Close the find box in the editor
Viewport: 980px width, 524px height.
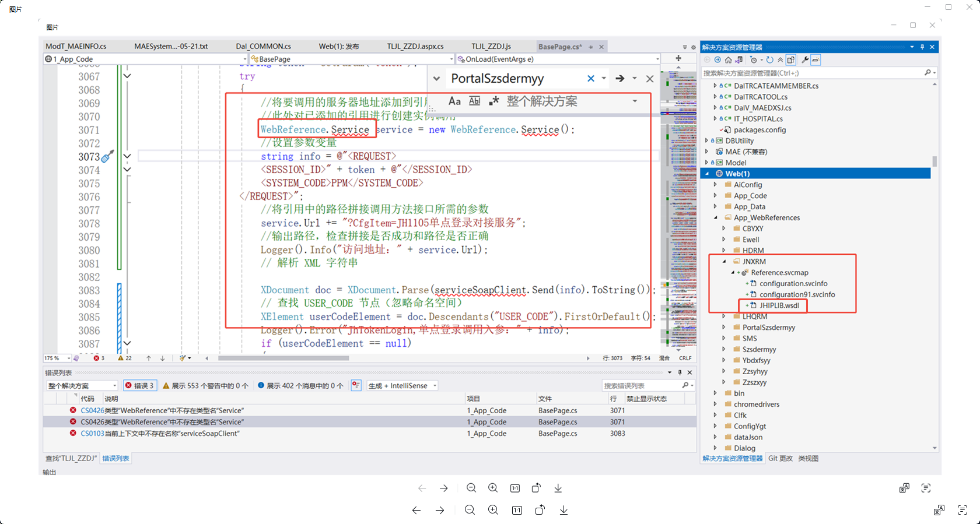(650, 79)
